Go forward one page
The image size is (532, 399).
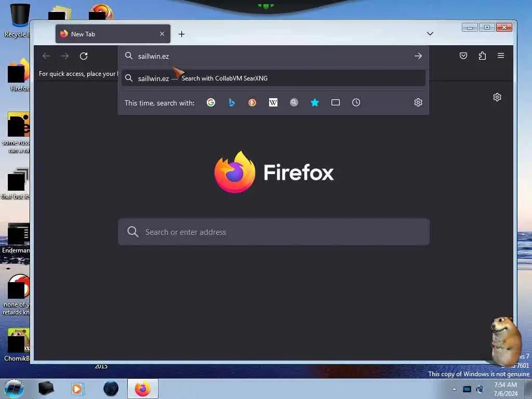(65, 56)
